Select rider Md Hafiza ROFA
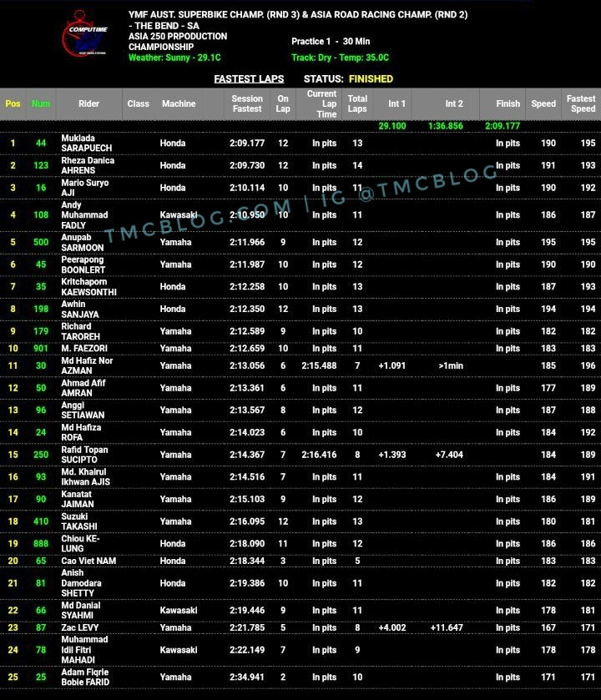Viewport: 601px width, 700px height. [x=81, y=432]
